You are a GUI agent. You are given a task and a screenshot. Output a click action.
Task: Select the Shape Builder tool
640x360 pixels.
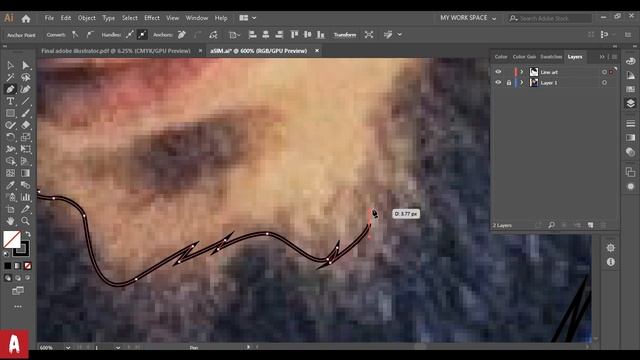pos(10,161)
